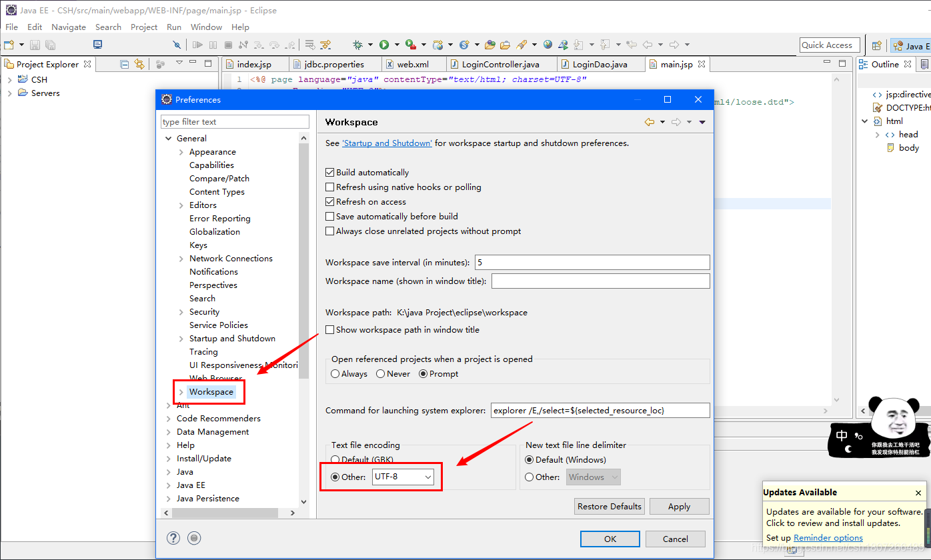Collapse the General tree node
The width and height of the screenshot is (931, 560).
click(168, 138)
